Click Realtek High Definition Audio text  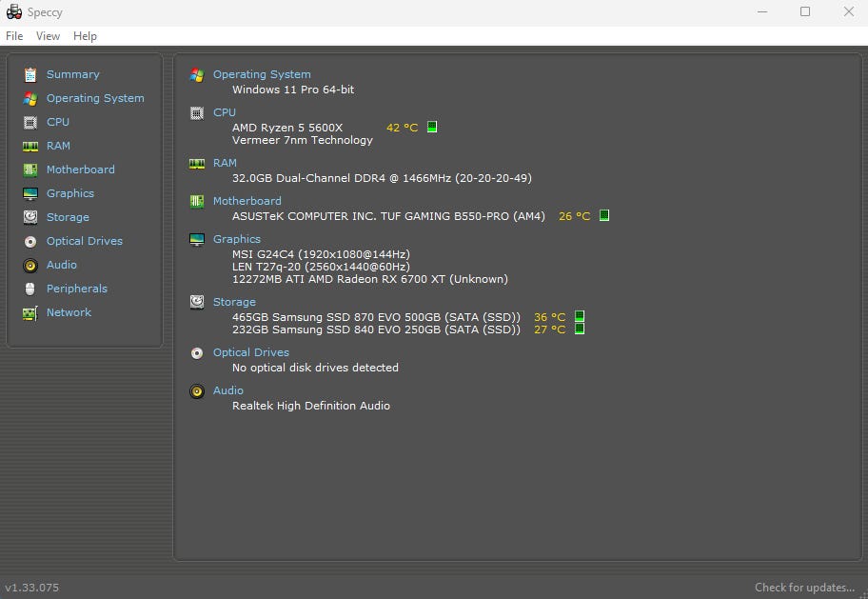311,407
